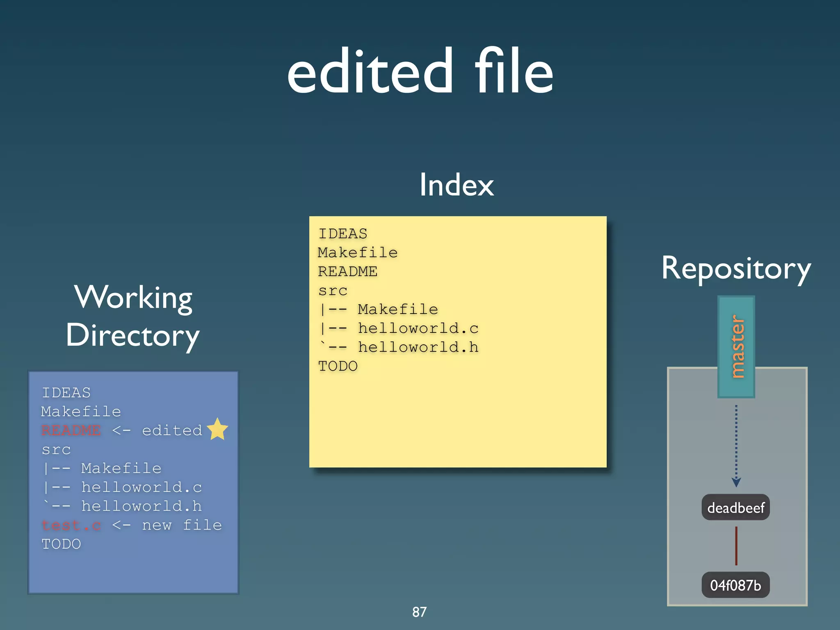
Task: Click the red test.c new file entry
Action: (x=71, y=525)
